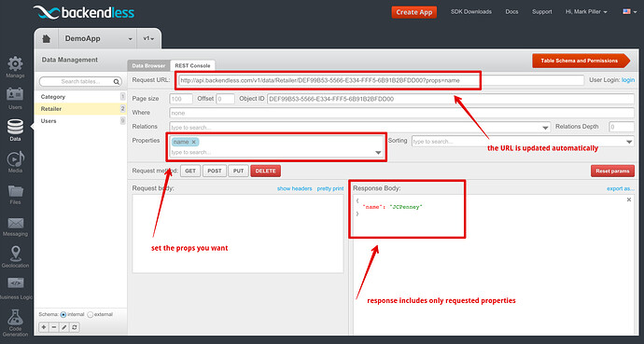Click the search tables magnifier icon
This screenshot has height=344, width=644.
coord(117,82)
